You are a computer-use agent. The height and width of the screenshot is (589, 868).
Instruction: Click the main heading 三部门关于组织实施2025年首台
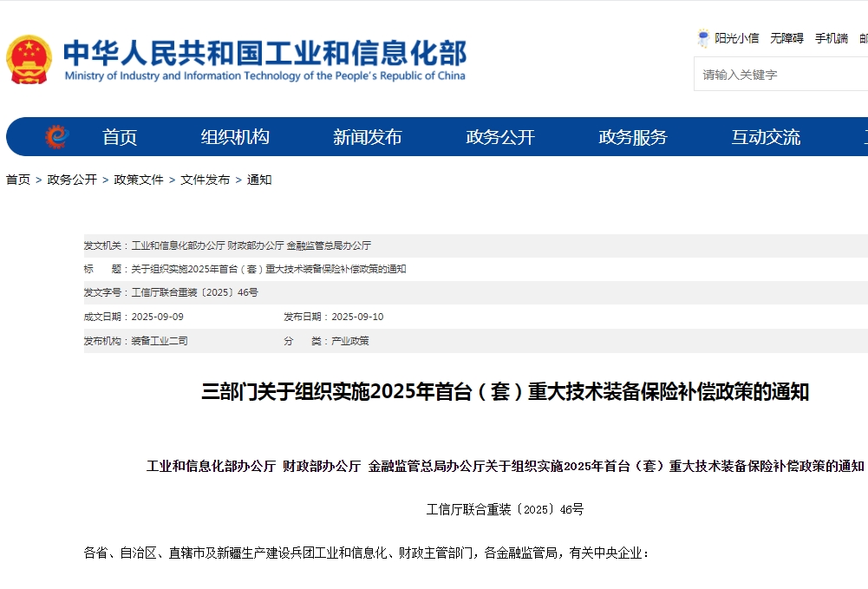point(505,392)
